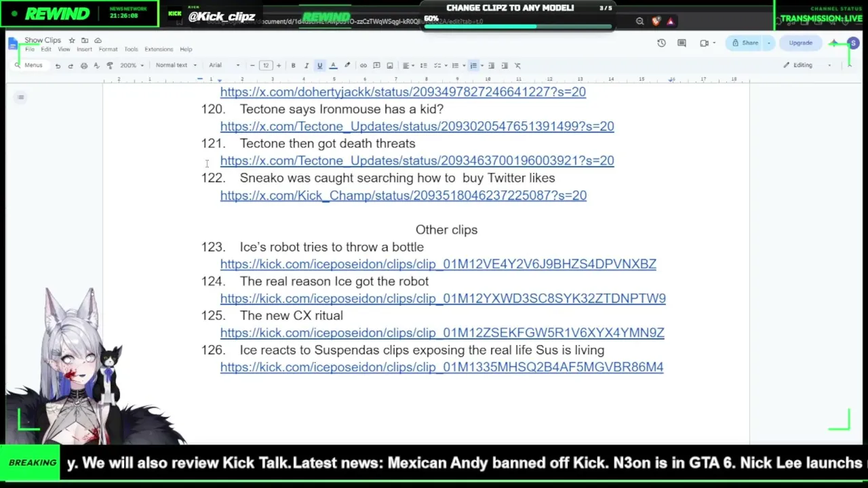Click the Share button
The width and height of the screenshot is (868, 488).
[x=745, y=43]
